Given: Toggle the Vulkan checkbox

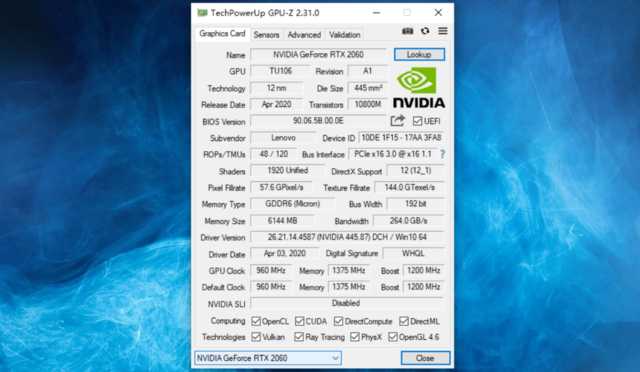Looking at the screenshot, I should tap(256, 337).
